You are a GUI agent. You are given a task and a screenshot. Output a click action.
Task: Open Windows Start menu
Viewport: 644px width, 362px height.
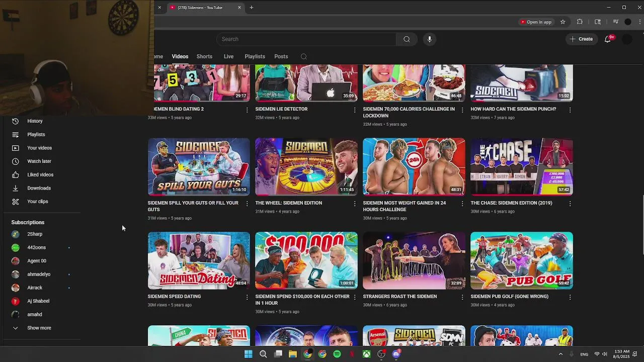coord(248,354)
